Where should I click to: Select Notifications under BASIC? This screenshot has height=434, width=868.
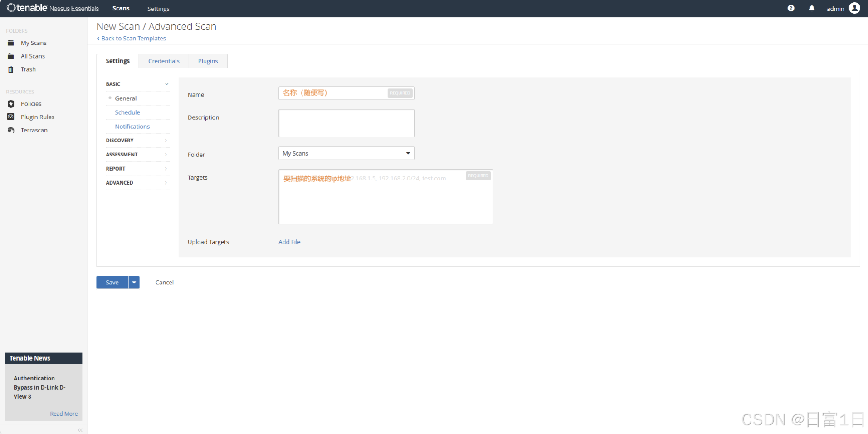132,126
